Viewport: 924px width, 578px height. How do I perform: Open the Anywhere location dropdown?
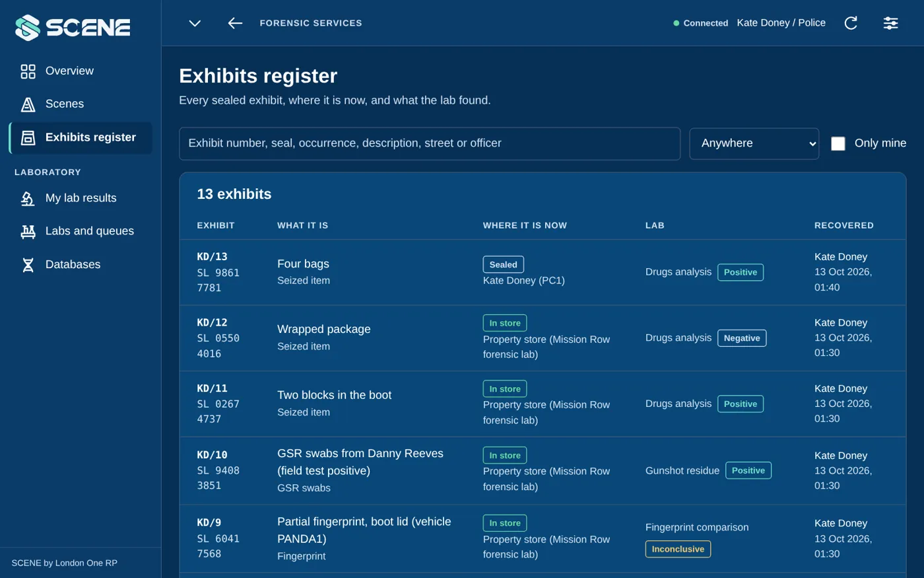754,143
